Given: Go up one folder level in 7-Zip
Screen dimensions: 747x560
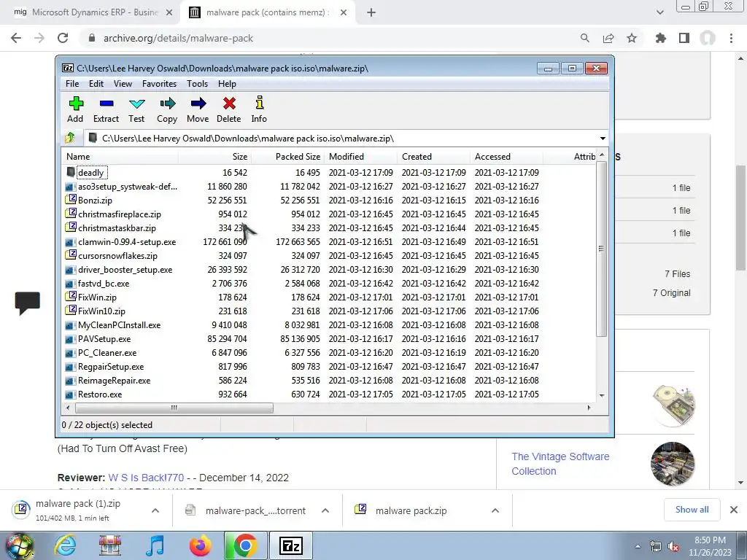Looking at the screenshot, I should (70, 138).
